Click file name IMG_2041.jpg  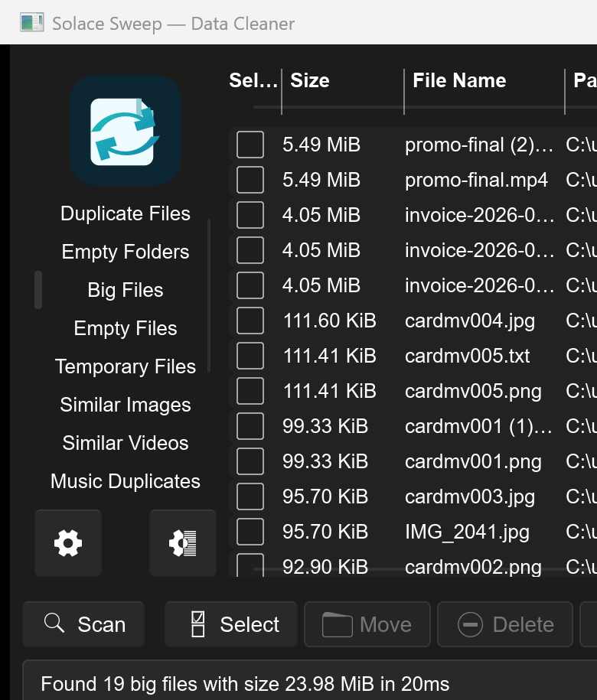[467, 532]
